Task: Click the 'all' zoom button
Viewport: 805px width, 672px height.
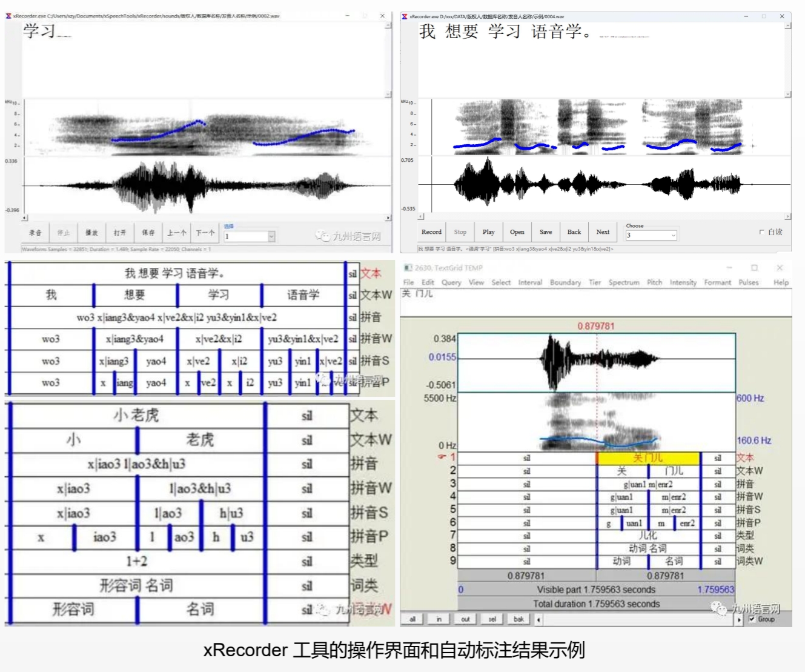Action: point(412,619)
